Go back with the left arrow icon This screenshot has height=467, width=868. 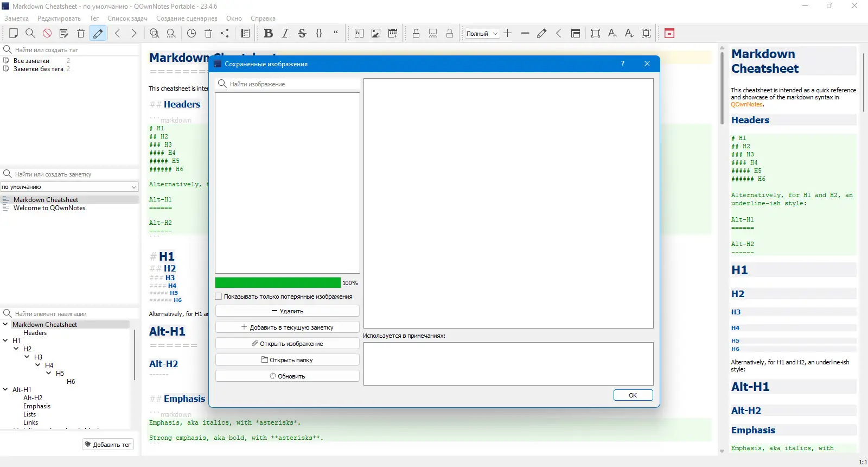(118, 33)
